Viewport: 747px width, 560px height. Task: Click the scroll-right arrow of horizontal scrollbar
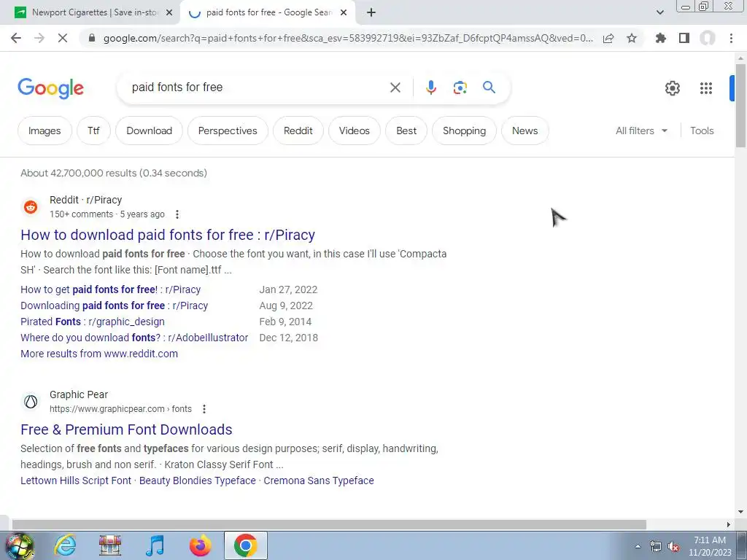729,525
